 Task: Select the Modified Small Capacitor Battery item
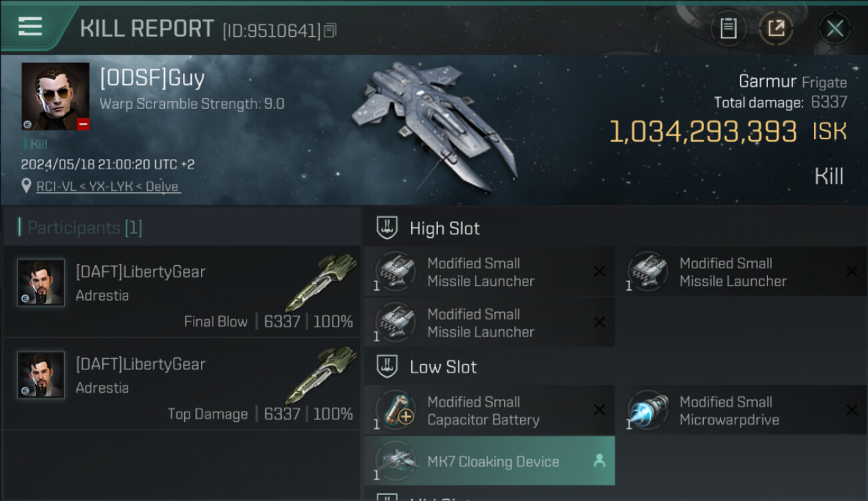coord(489,410)
